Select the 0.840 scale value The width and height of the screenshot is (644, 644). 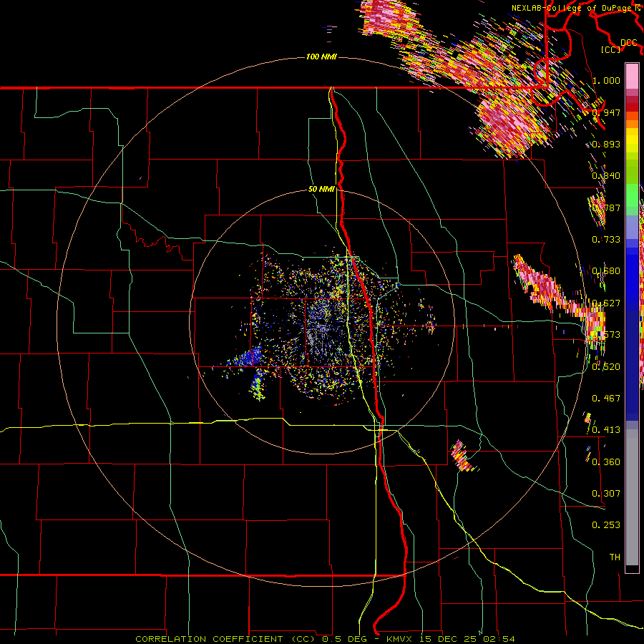pos(606,176)
